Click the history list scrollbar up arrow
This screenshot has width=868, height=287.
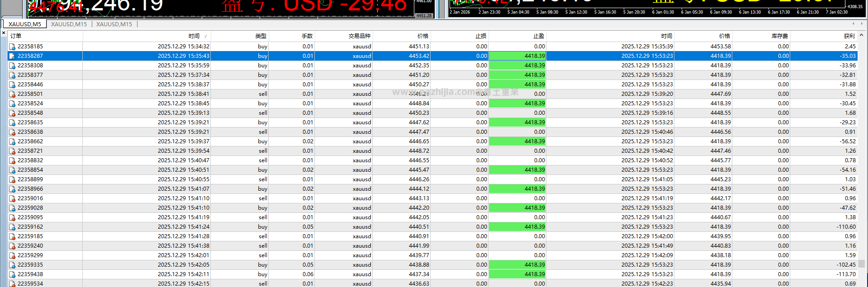click(x=861, y=35)
